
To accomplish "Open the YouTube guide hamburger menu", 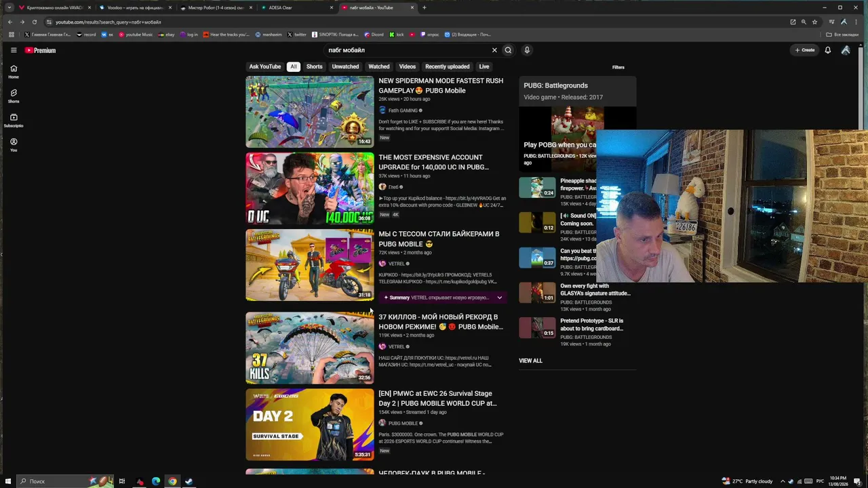I will tap(14, 50).
